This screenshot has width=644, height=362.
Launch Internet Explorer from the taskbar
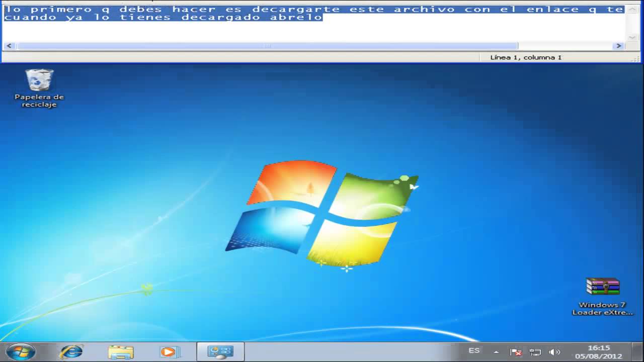click(x=71, y=351)
